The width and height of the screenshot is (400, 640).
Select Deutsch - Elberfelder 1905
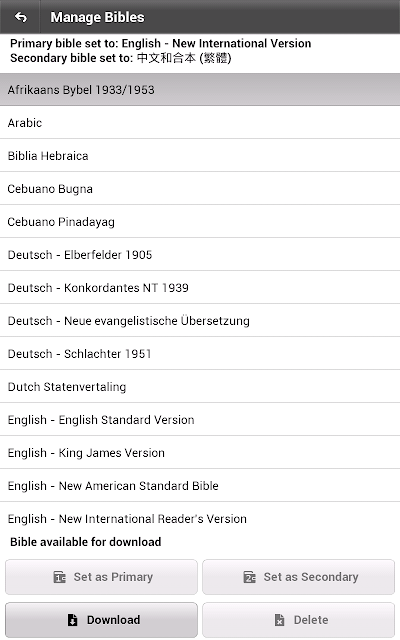coord(200,255)
